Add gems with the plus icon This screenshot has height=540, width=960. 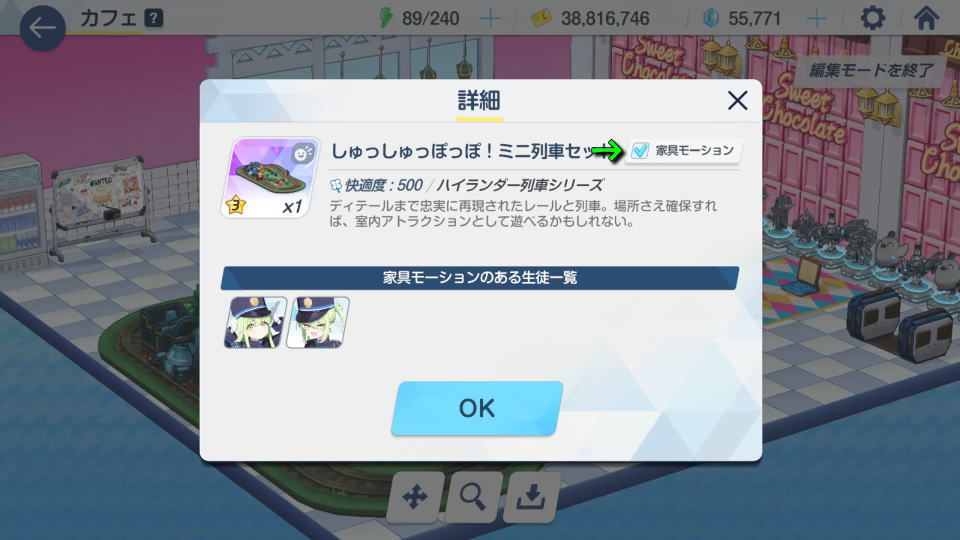(816, 18)
